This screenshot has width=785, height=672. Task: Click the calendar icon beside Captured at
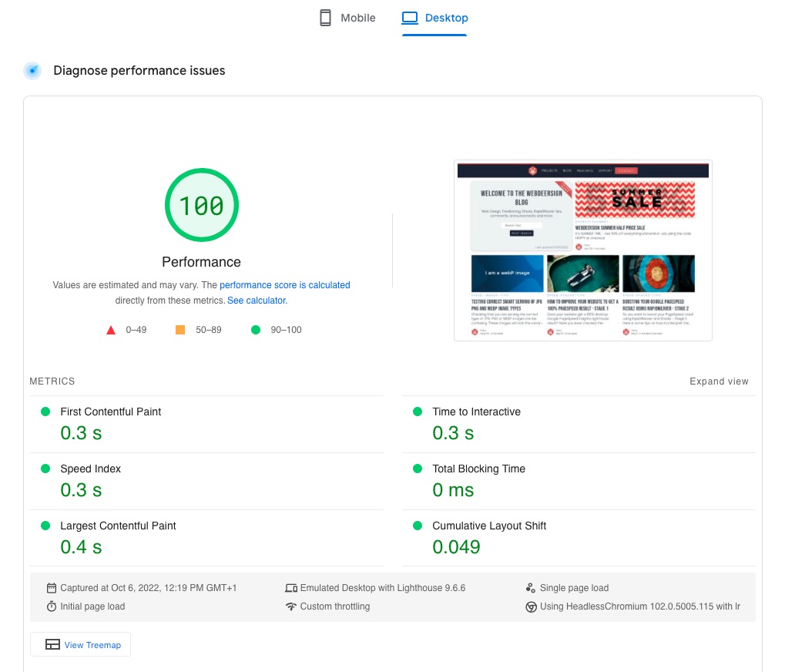(x=52, y=588)
